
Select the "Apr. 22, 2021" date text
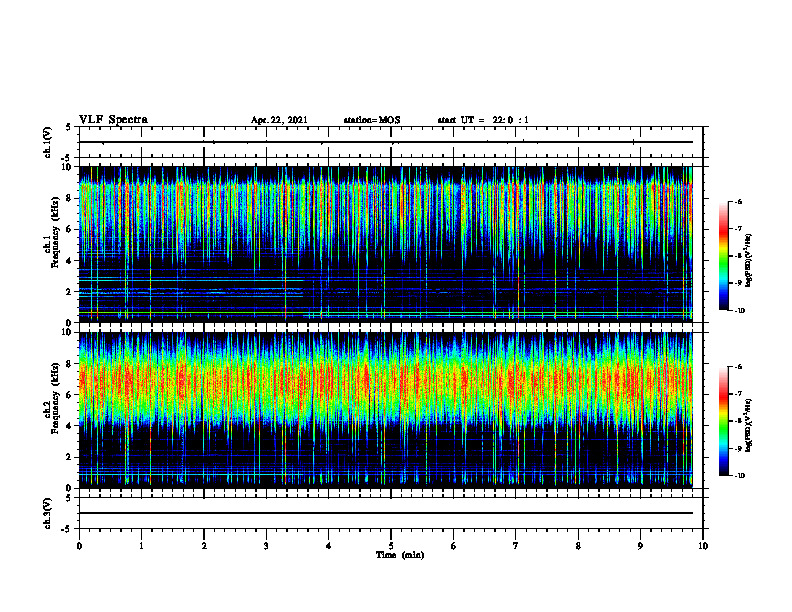[279, 120]
